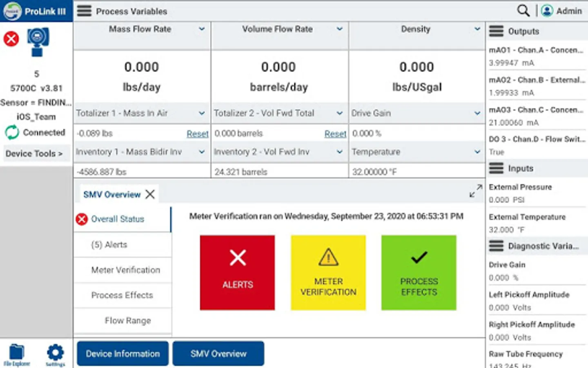Click the 21.00060 mA output value
Image resolution: width=588 pixels, height=368 pixels.
click(514, 123)
